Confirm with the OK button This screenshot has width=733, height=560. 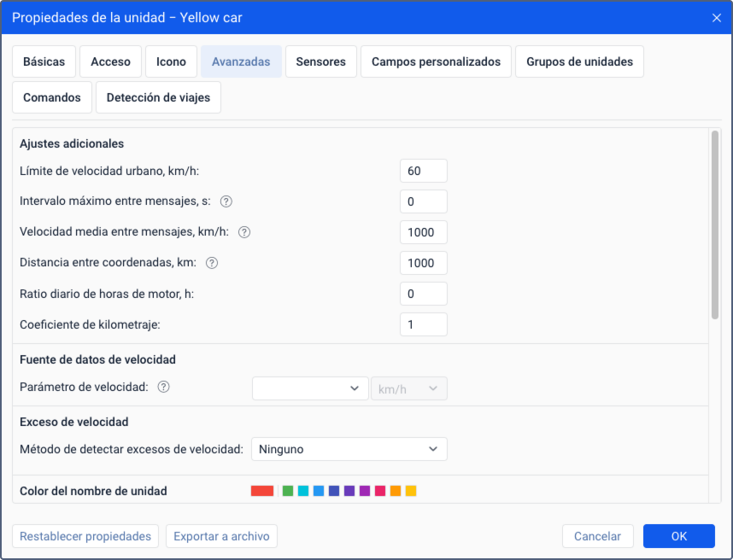tap(679, 536)
